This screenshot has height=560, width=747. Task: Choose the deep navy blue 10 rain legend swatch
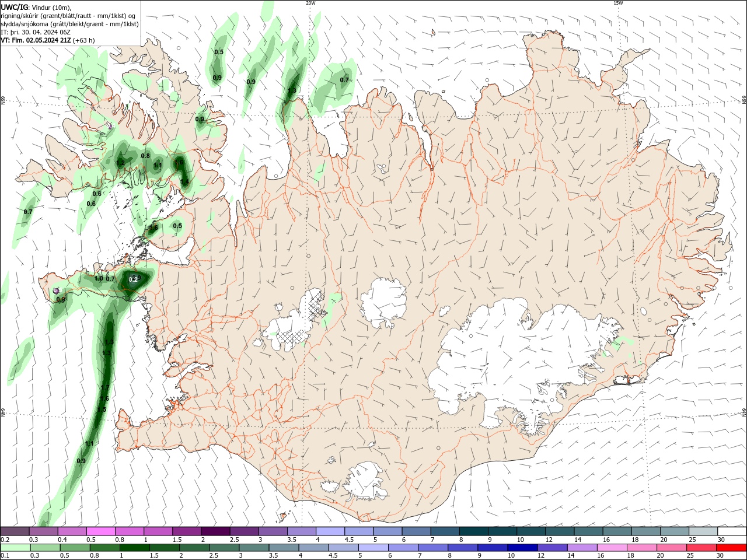point(522,548)
